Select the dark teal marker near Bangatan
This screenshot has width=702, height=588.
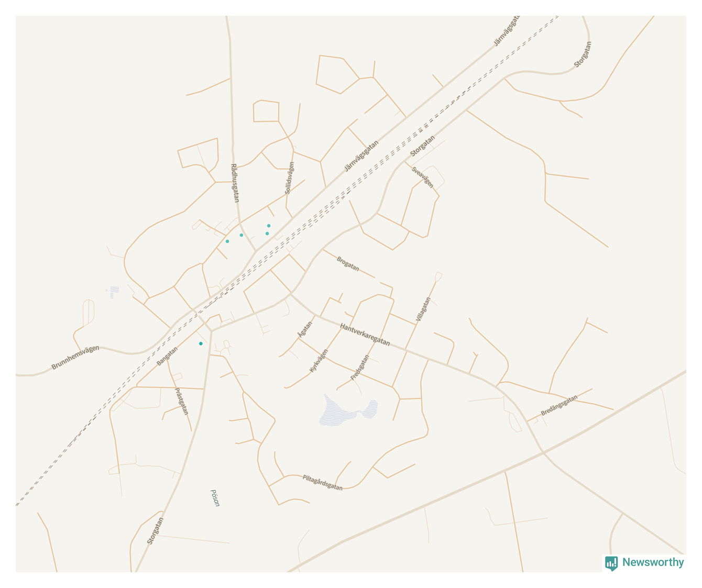pyautogui.click(x=201, y=343)
